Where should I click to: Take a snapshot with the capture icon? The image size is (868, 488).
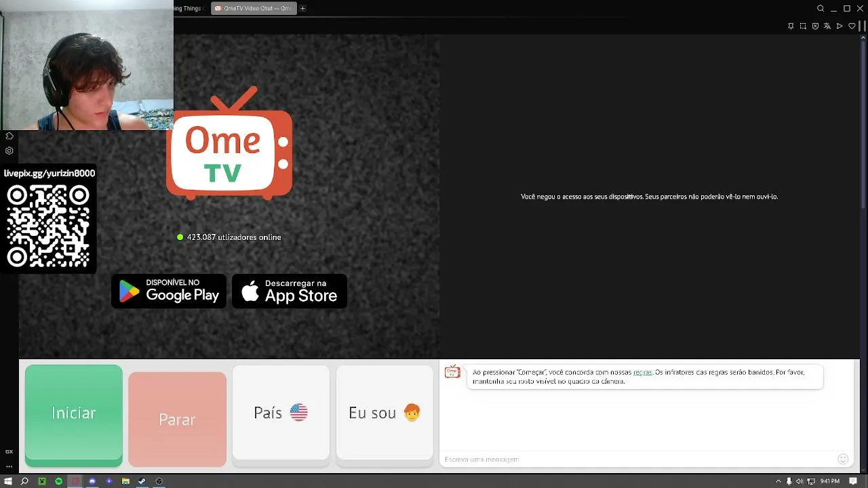coord(803,26)
